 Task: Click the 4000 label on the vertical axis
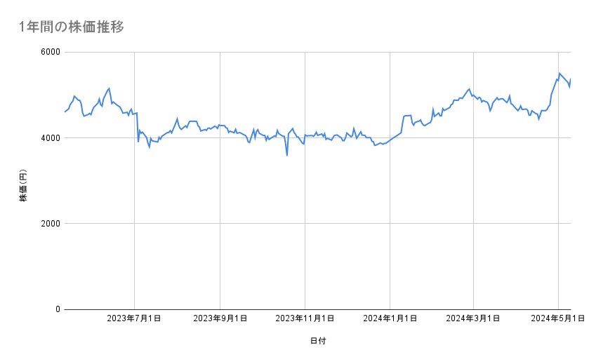(49, 138)
